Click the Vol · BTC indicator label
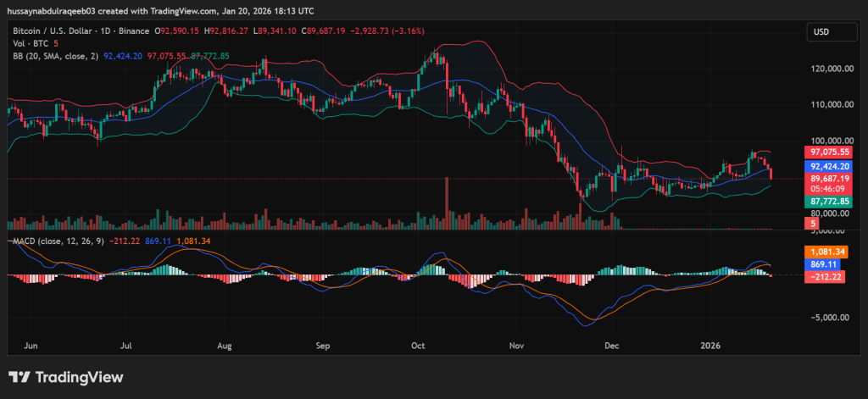 point(30,43)
